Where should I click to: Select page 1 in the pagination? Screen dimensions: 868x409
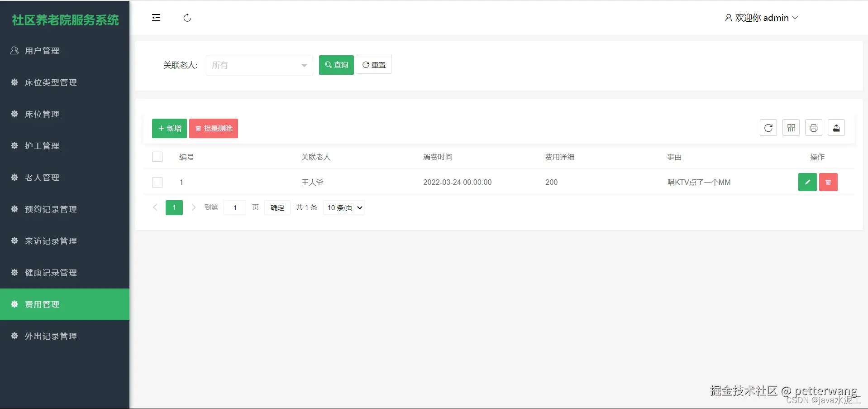(174, 207)
